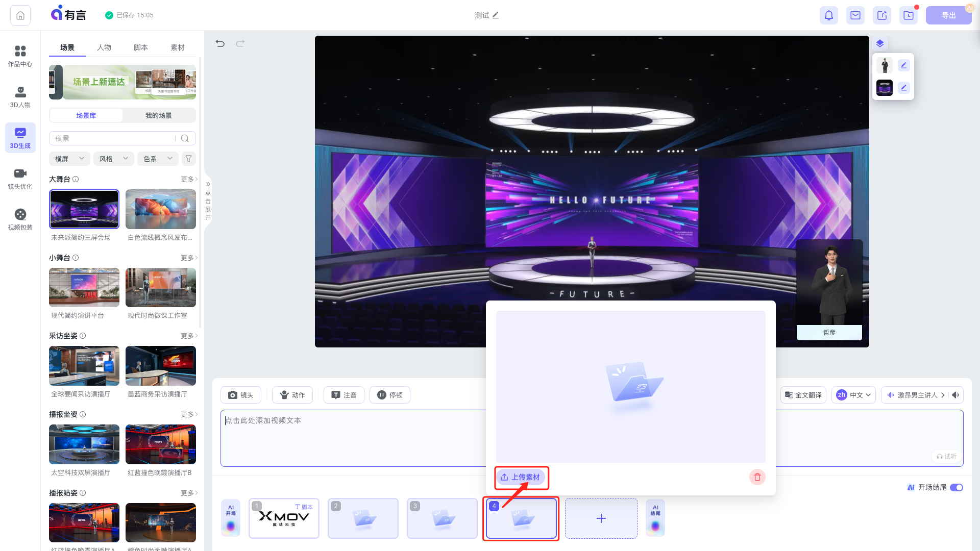Toggle the 开场结尾 switch
The image size is (980, 551).
click(x=957, y=487)
